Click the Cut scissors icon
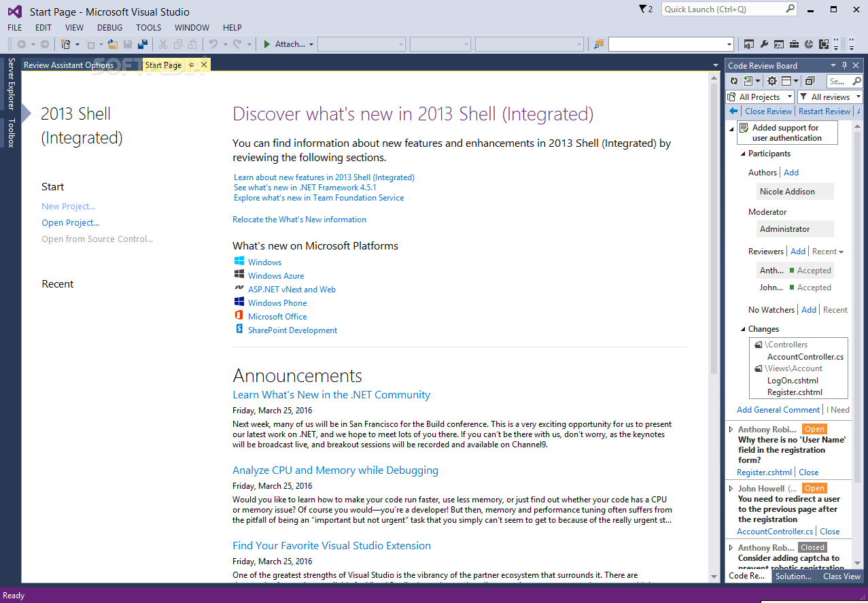 tap(163, 44)
